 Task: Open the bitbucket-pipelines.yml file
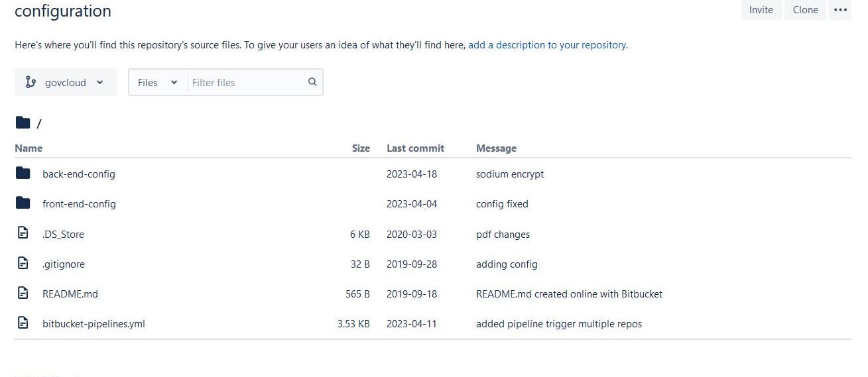(93, 324)
